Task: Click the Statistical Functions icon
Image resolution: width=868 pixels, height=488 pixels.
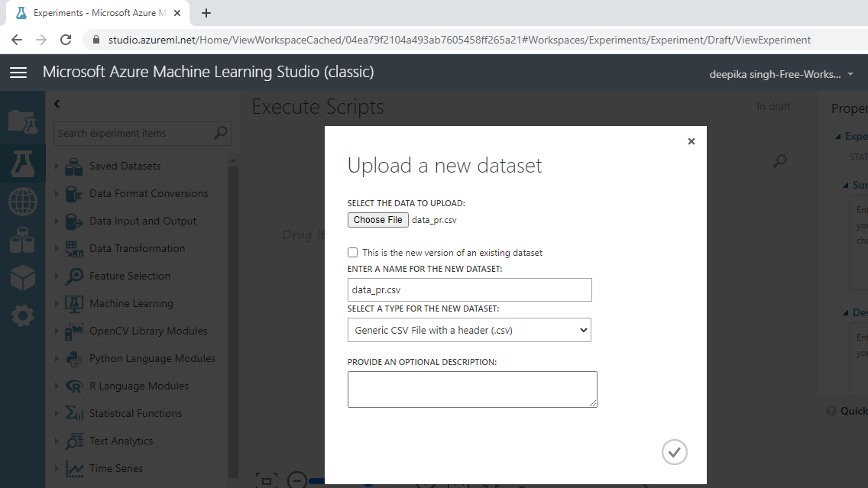Action: point(73,414)
